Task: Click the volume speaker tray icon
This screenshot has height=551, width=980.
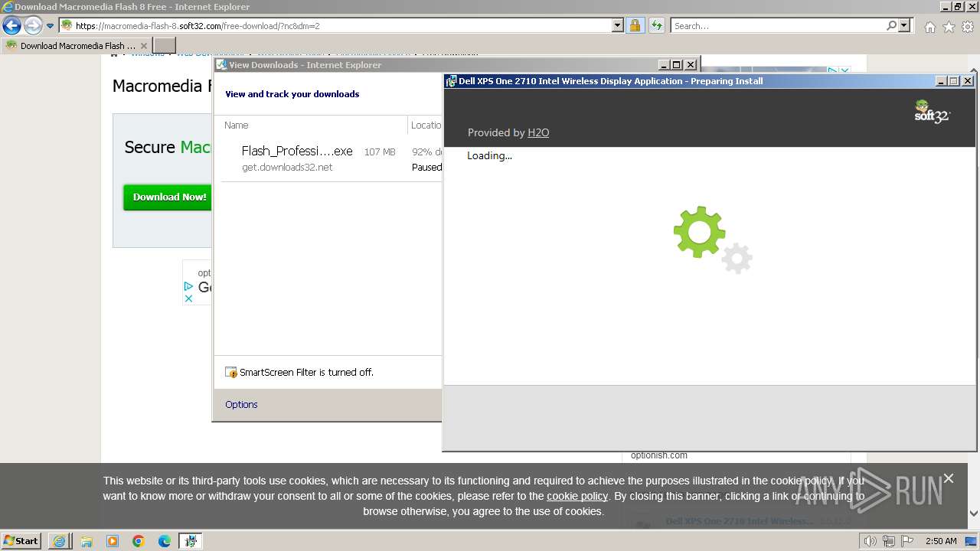Action: click(x=871, y=541)
